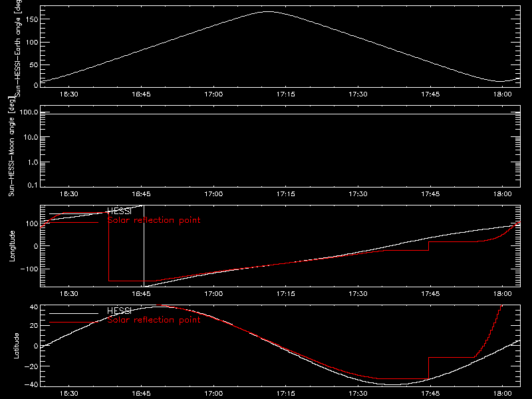
Task: Click the 20 tick on Latitude axis
Action: 34,326
